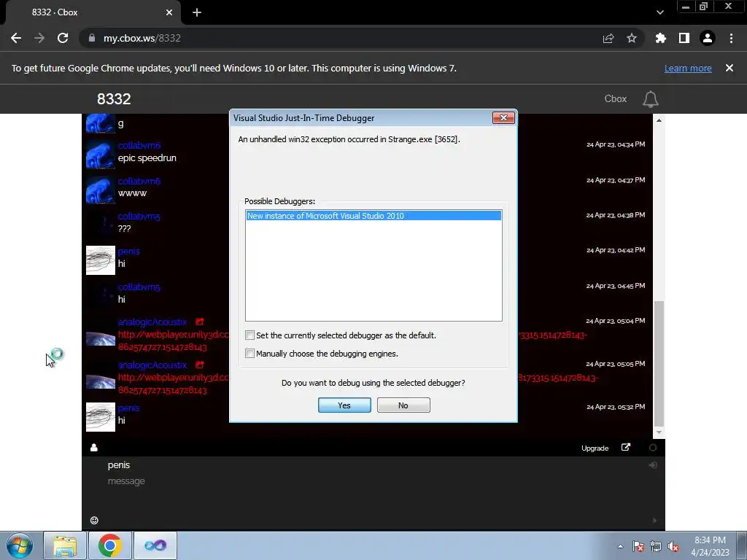Open Windows Start menu

click(x=19, y=545)
